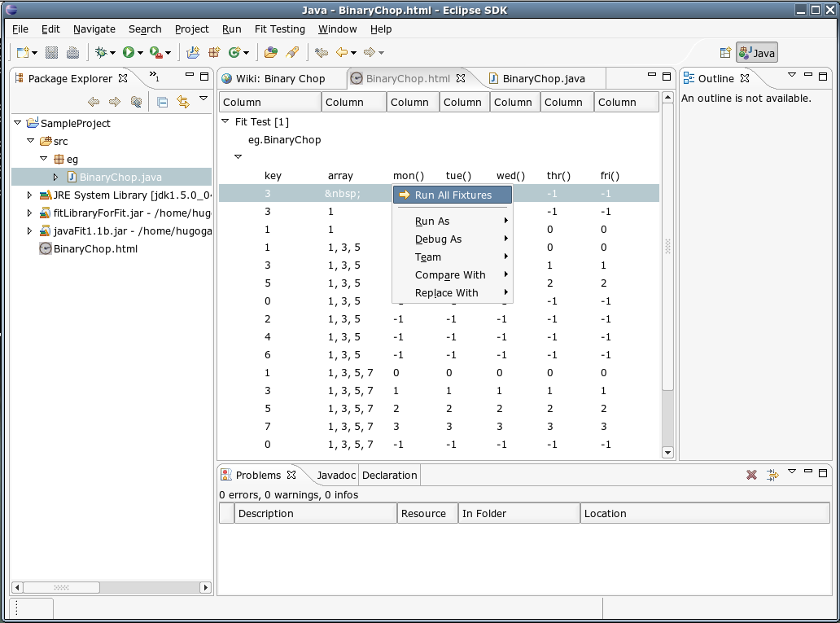Click the Open Perspective icon

click(725, 53)
